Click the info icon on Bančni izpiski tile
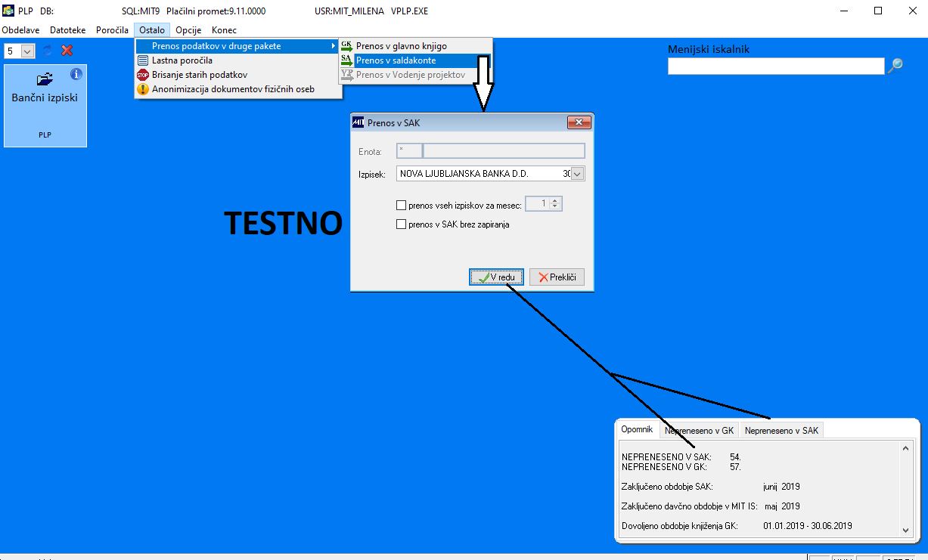Viewport: 928px width, 560px height. [x=76, y=74]
